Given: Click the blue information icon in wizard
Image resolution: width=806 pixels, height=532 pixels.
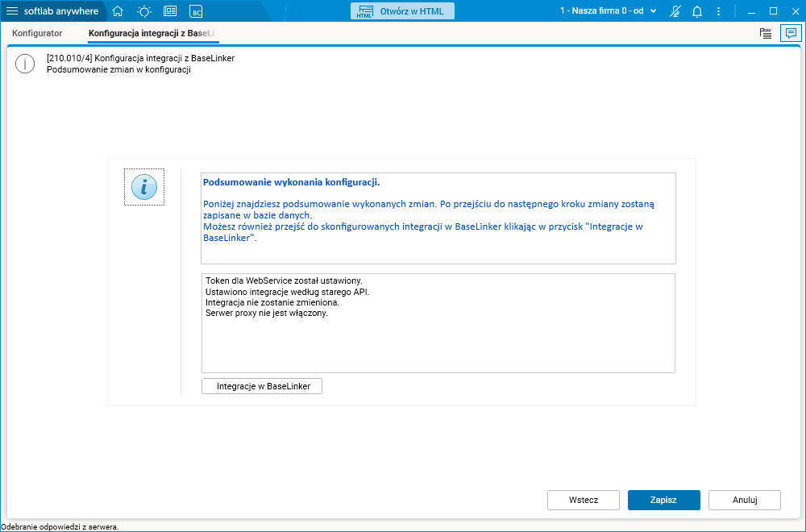Looking at the screenshot, I should (144, 187).
